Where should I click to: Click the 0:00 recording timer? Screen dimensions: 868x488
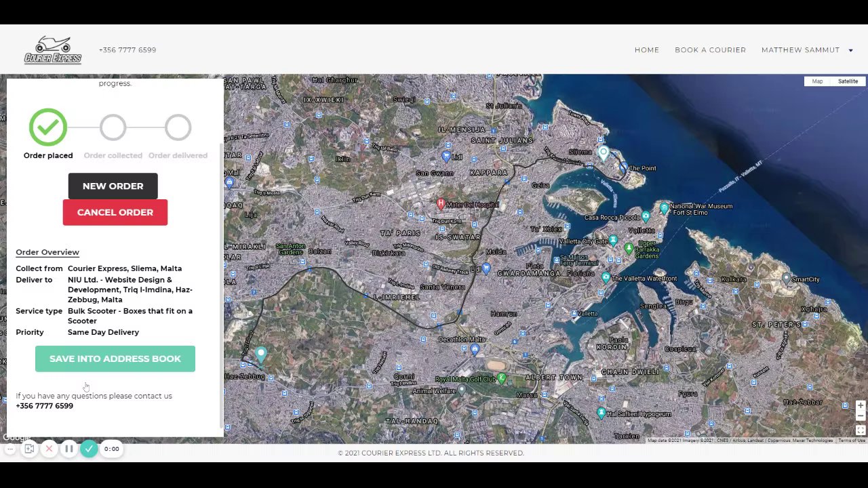click(112, 449)
